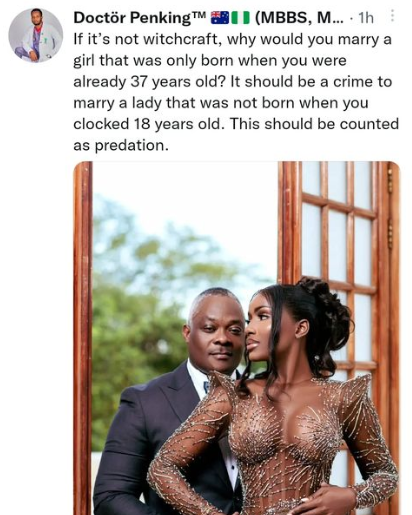Open tweet by clicking "If it's not witchcraft"
Screen dimensions: 412x515
coord(149,40)
